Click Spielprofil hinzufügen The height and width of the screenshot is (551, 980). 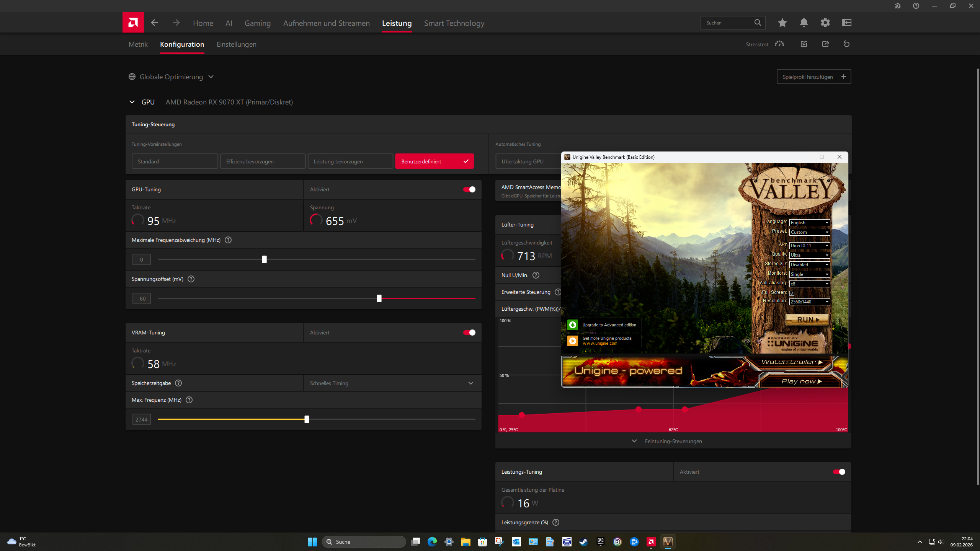point(814,77)
